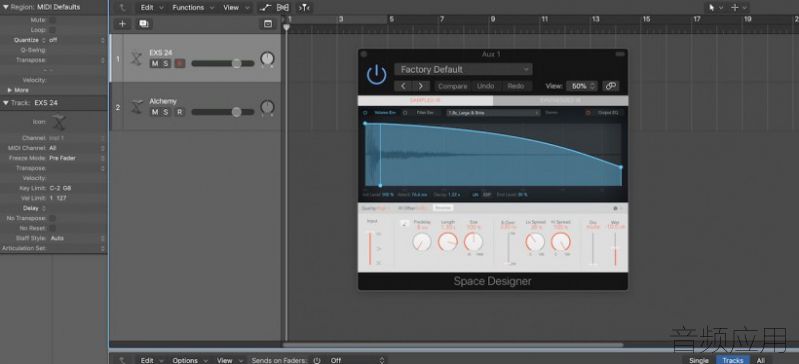
Task: Click the hierarchy-up arrow in tracks toolbar
Action: 122,8
